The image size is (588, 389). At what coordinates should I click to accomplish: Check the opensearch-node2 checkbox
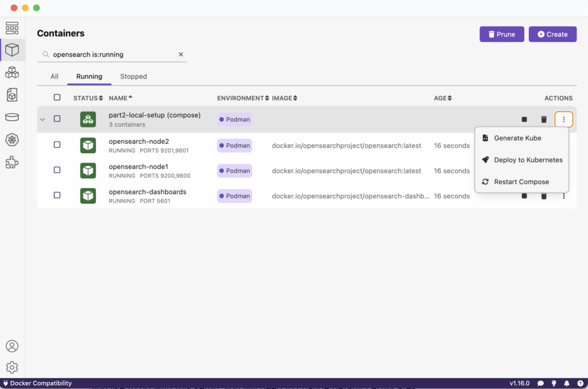(57, 145)
